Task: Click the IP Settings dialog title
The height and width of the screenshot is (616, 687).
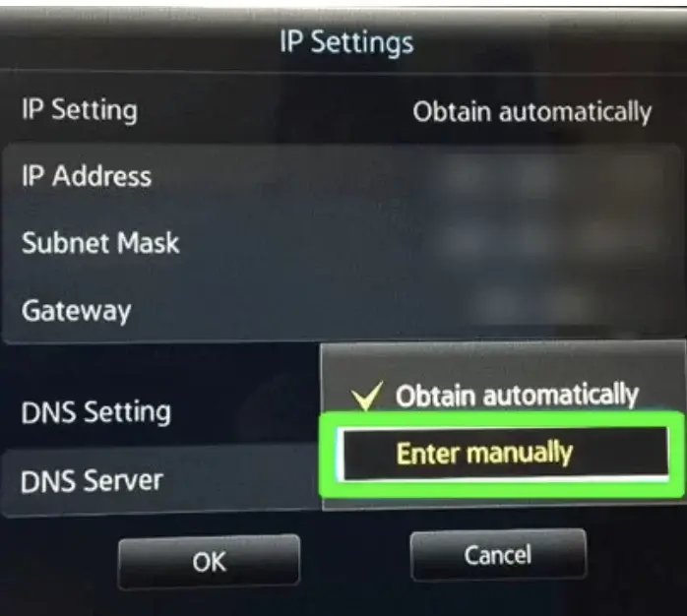Action: pyautogui.click(x=346, y=43)
